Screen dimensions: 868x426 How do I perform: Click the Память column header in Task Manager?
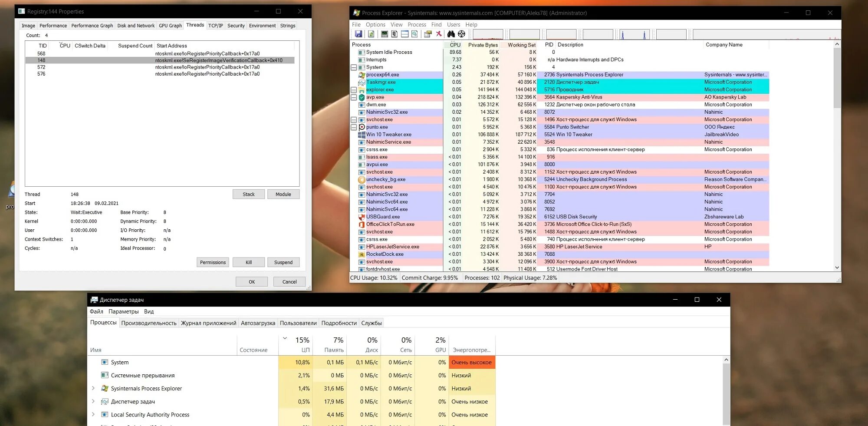pyautogui.click(x=329, y=345)
